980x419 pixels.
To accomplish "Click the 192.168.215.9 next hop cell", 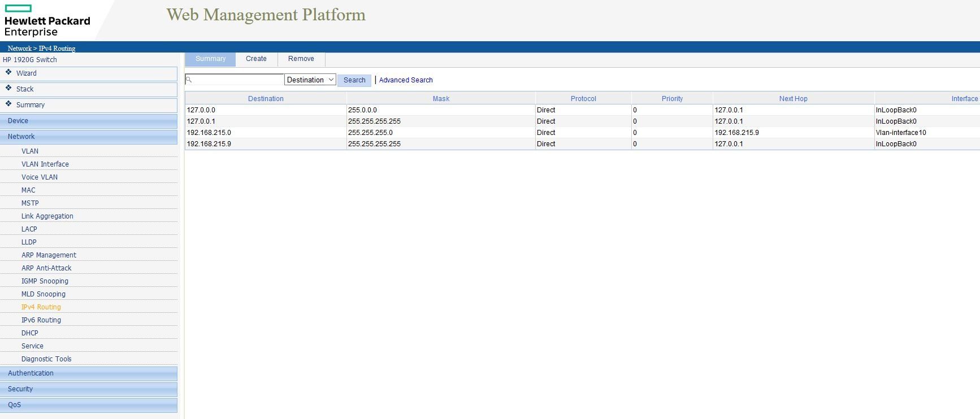I will (793, 133).
